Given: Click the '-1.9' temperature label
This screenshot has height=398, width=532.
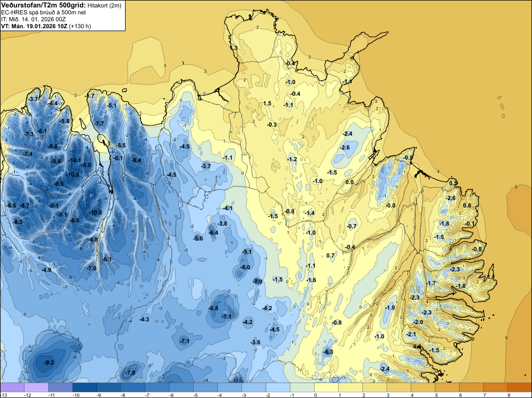Looking at the screenshot, I should [390, 308].
